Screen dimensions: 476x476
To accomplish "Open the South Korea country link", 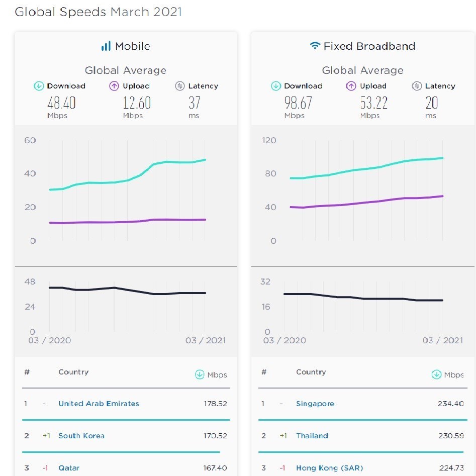I will click(81, 436).
